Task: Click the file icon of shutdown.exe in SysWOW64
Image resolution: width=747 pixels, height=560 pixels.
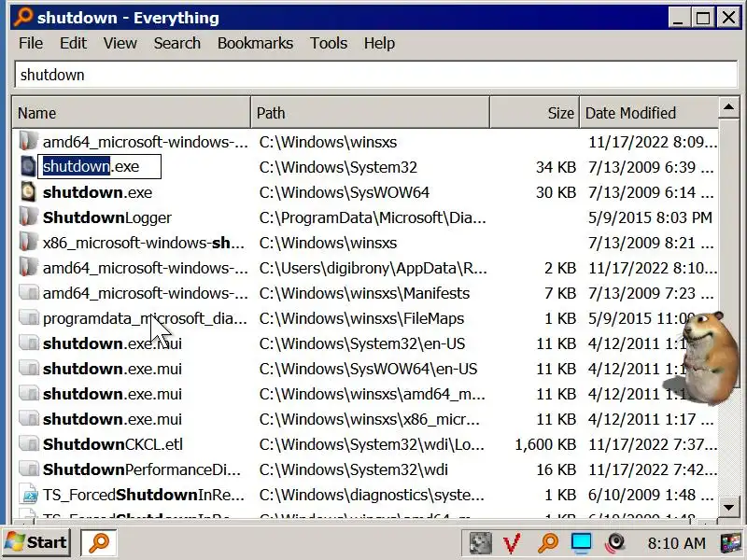Action: [29, 192]
